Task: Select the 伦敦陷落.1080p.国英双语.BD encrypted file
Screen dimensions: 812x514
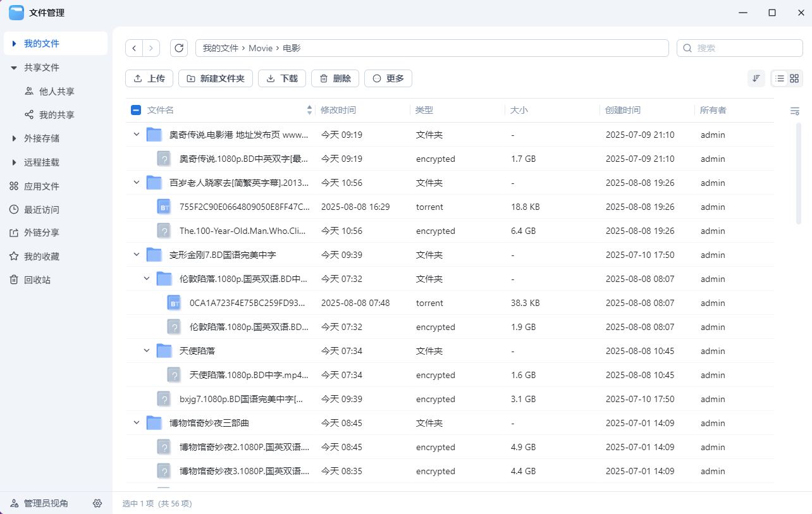Action: [x=450, y=327]
